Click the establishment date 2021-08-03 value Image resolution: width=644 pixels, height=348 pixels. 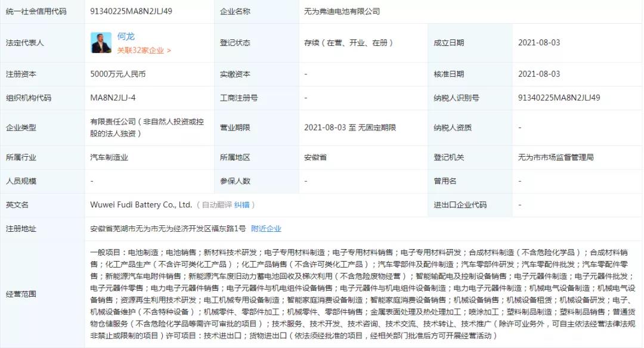pos(539,43)
